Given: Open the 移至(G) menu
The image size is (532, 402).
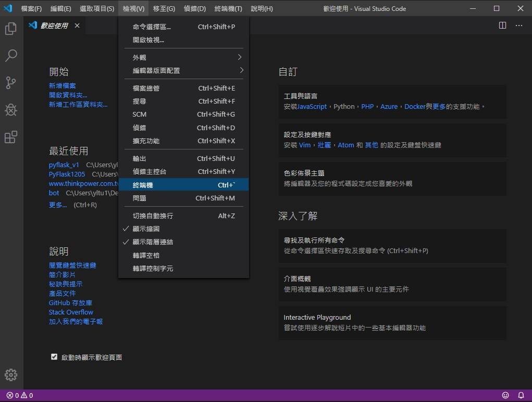Looking at the screenshot, I should pyautogui.click(x=164, y=8).
